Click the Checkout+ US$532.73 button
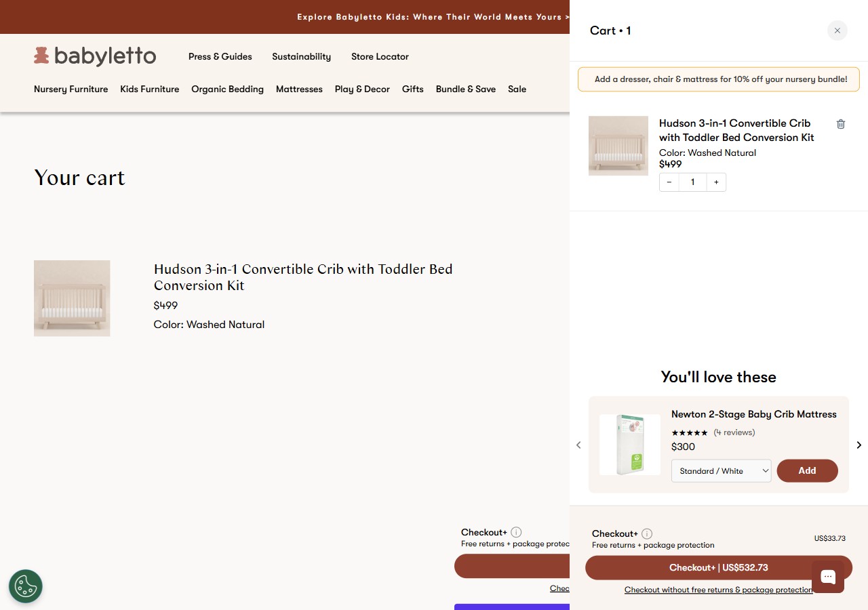Image resolution: width=868 pixels, height=610 pixels. point(719,568)
